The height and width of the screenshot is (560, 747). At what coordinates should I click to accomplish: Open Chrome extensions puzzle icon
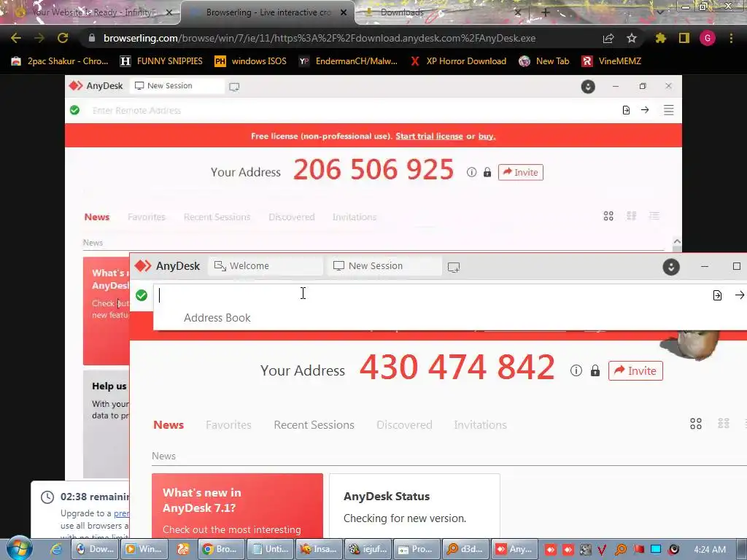pos(660,38)
